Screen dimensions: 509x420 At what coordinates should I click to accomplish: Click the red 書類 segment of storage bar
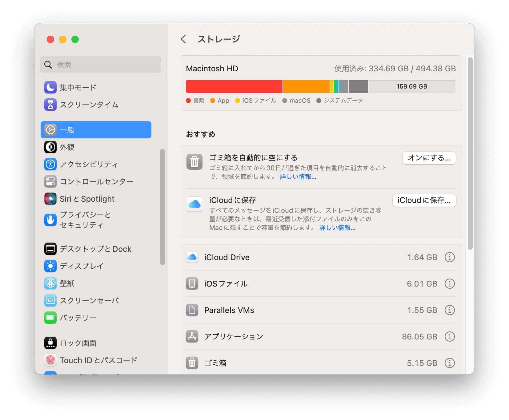234,86
